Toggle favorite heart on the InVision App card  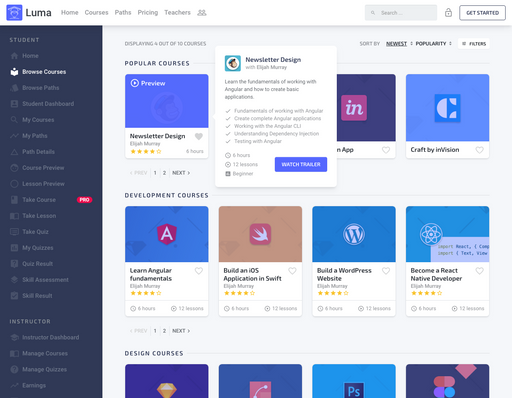coord(386,150)
